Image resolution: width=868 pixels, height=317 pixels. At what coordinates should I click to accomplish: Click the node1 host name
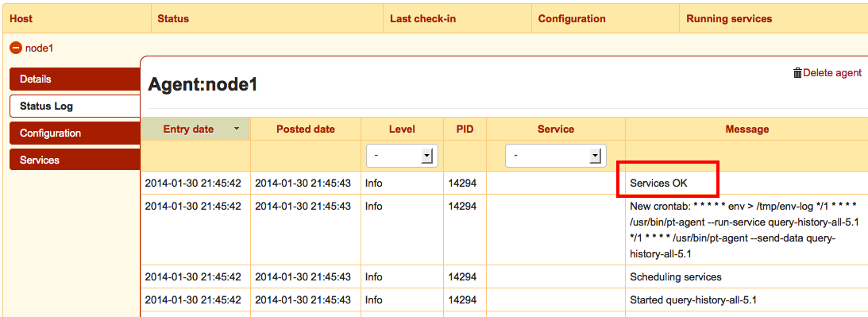coord(39,48)
